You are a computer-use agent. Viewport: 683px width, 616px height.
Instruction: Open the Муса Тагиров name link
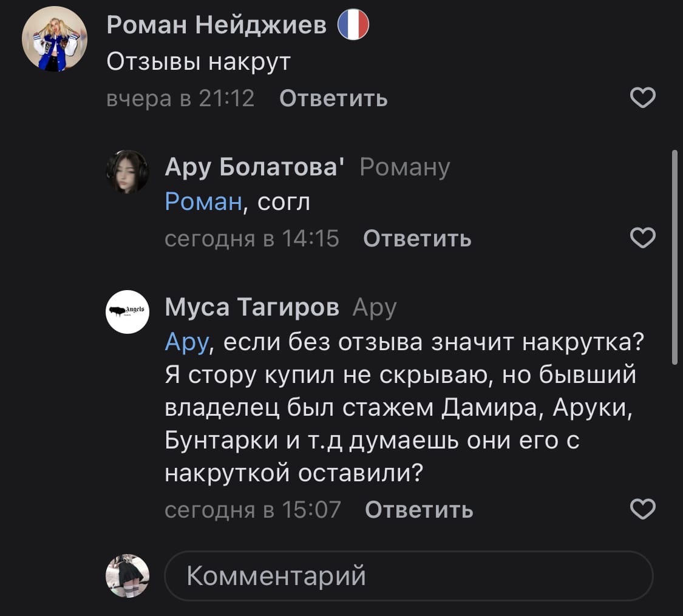pos(253,307)
